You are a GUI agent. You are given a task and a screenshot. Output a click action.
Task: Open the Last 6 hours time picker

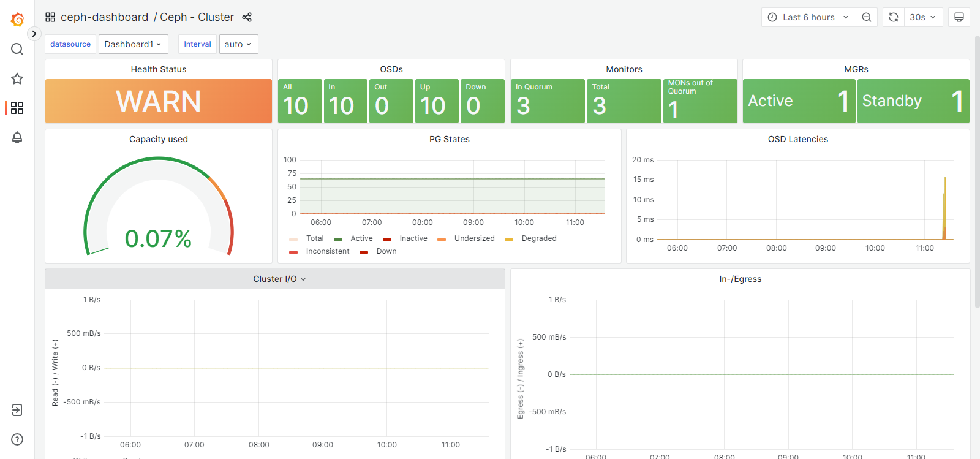coord(808,17)
